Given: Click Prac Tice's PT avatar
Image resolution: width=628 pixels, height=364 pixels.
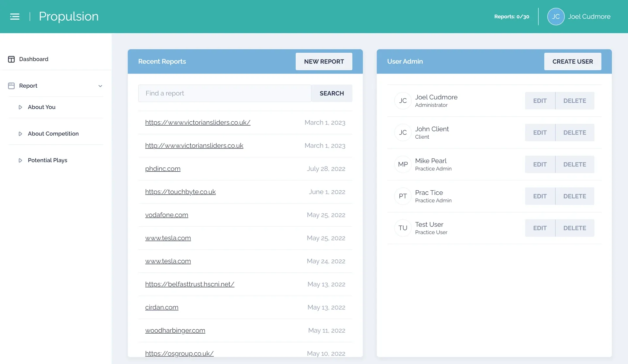Looking at the screenshot, I should tap(403, 196).
